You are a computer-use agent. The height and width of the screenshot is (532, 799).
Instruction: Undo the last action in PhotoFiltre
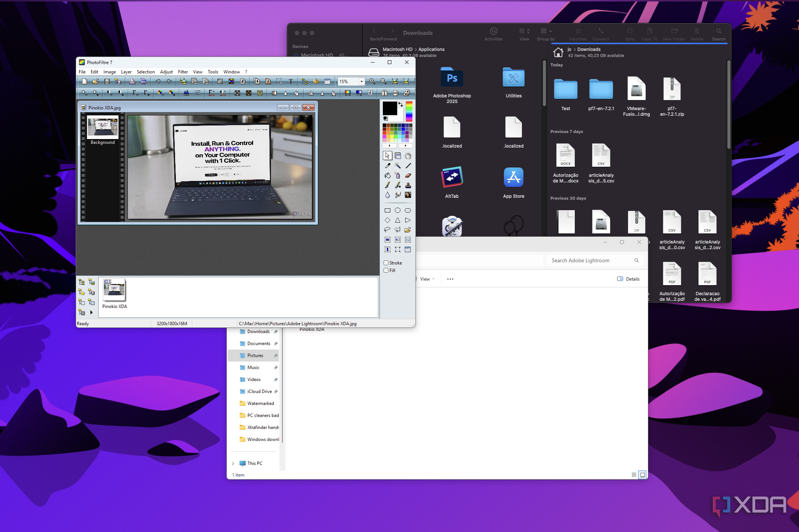[158, 81]
